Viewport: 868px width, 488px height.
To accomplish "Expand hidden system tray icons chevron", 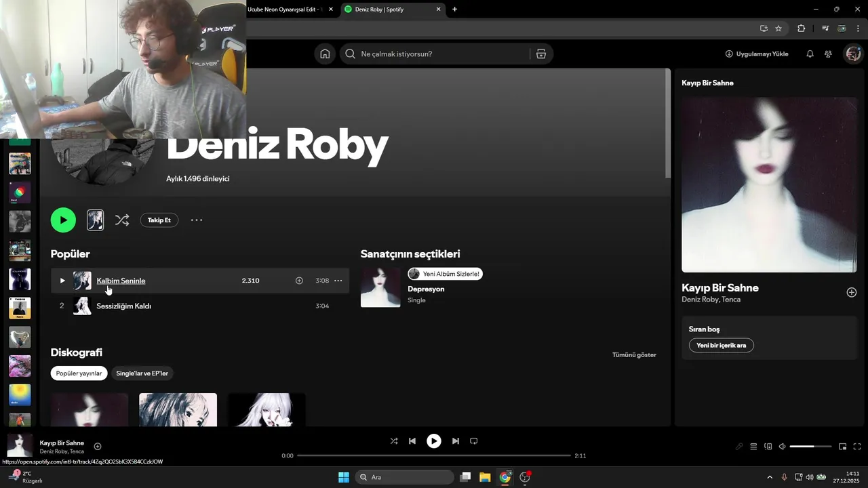I will point(769,477).
